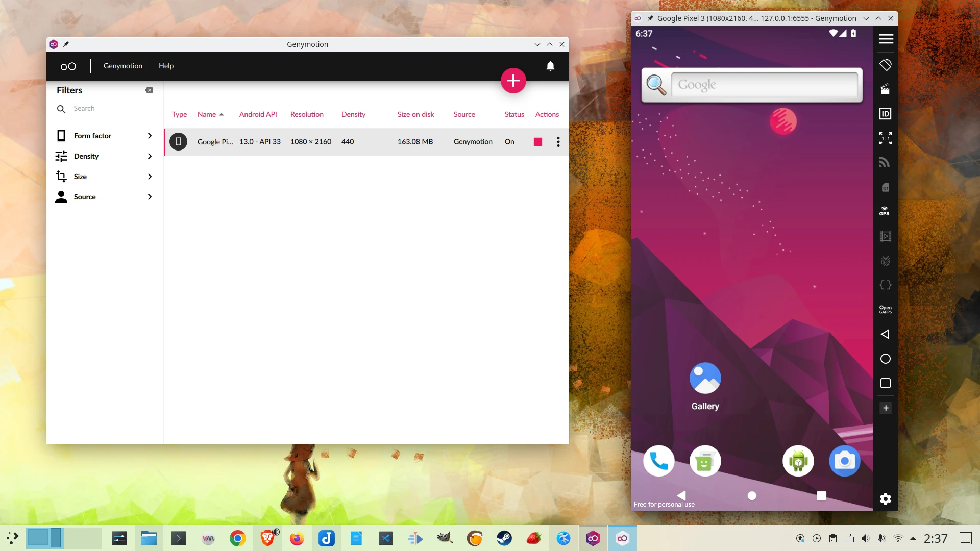Clear filters using the reset icon
Viewport: 980px width, 551px height.
149,90
